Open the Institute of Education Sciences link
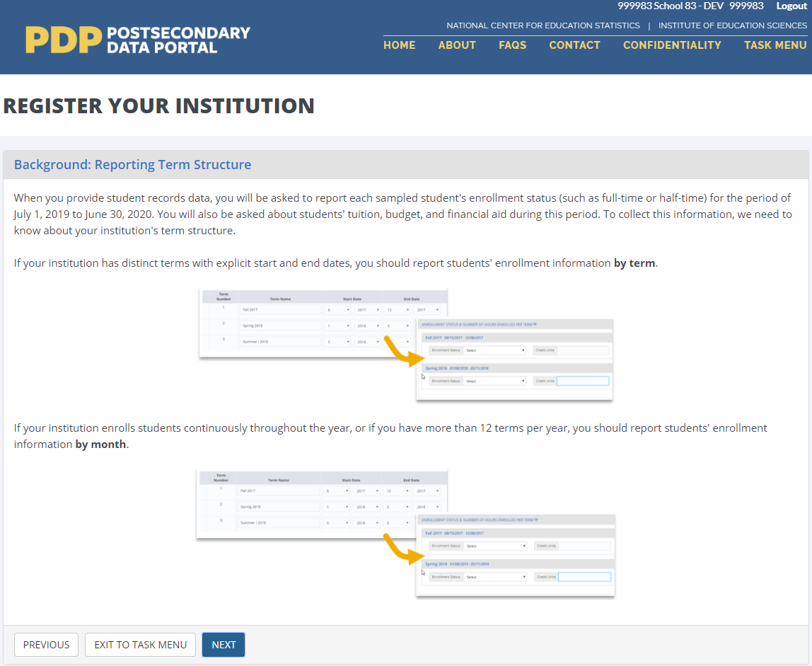812x666 pixels. pyautogui.click(x=732, y=25)
